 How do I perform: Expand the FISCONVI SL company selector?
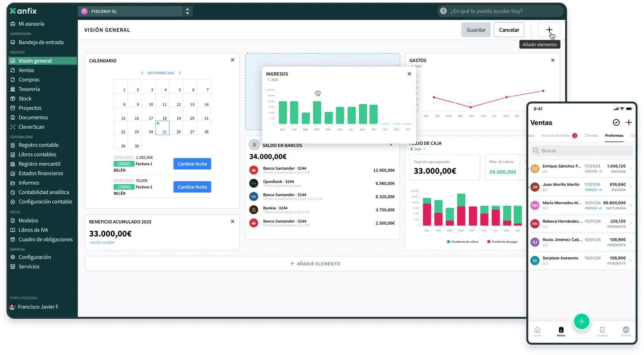pyautogui.click(x=187, y=11)
